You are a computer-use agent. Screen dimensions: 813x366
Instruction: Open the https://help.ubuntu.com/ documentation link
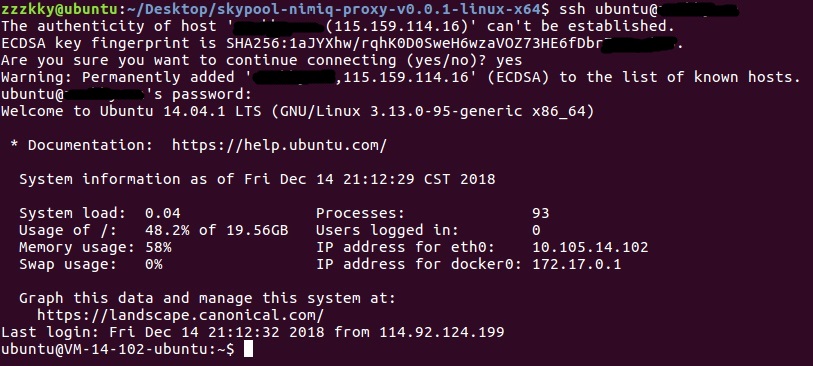click(279, 145)
